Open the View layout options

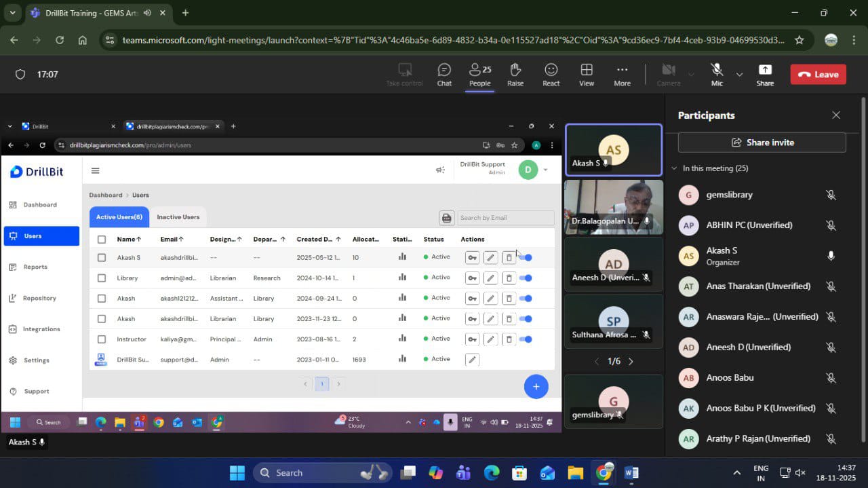coord(587,74)
